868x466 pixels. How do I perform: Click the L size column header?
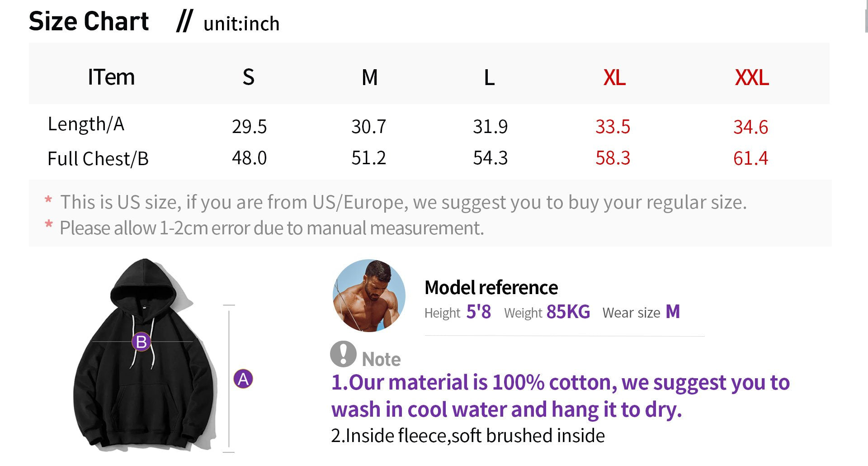click(x=489, y=77)
